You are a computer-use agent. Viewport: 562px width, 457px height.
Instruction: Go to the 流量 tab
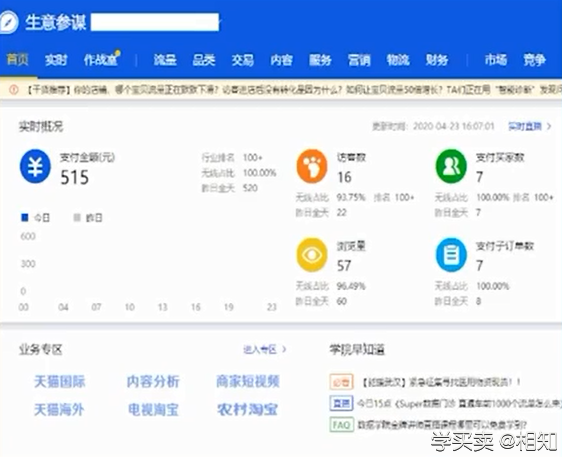(x=165, y=60)
